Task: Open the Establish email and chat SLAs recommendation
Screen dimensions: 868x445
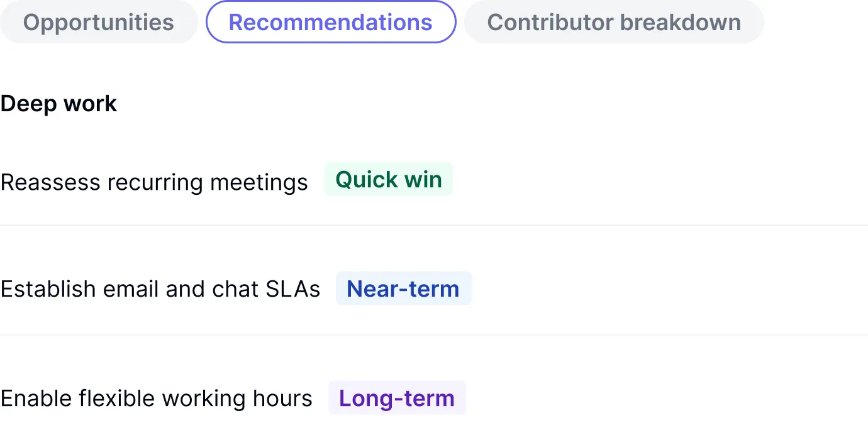Action: [x=160, y=289]
